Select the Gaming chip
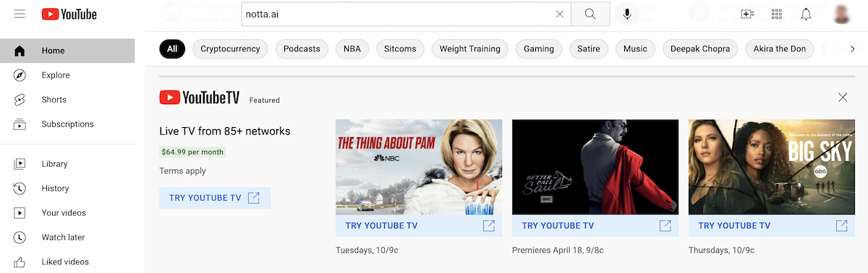868x273 pixels. pos(539,49)
